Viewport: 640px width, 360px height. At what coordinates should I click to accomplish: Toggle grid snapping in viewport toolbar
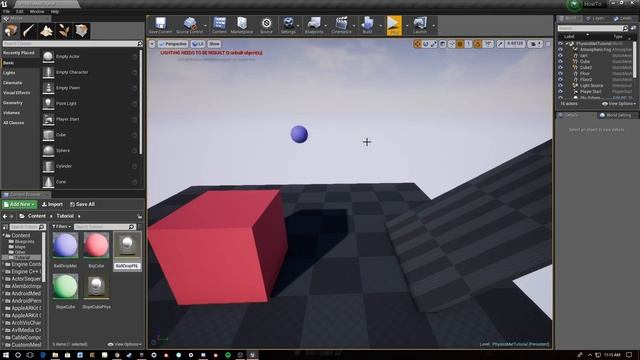[460, 44]
